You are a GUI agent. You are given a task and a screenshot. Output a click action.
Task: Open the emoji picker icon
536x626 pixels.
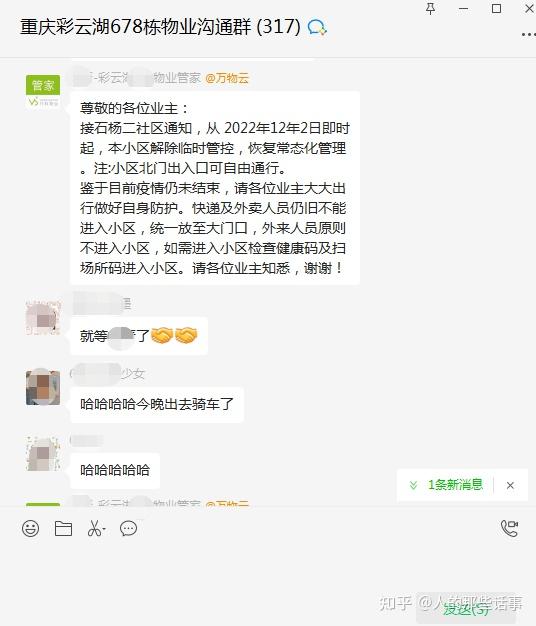30,529
